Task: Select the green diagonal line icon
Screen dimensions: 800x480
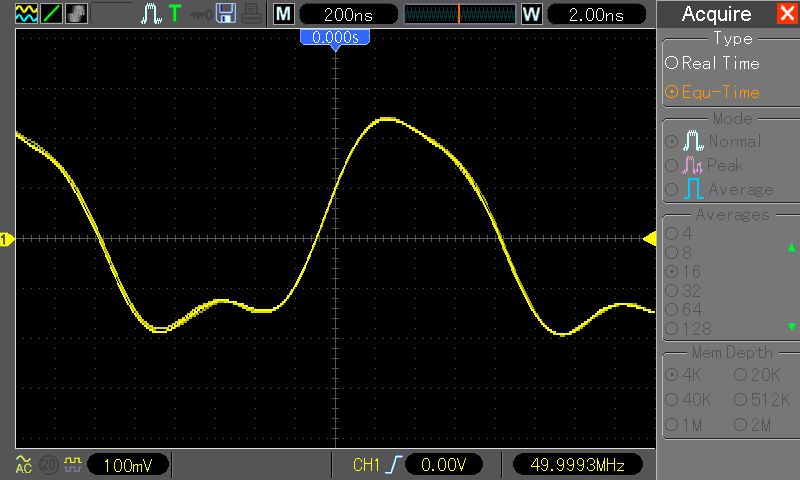Action: 51,13
